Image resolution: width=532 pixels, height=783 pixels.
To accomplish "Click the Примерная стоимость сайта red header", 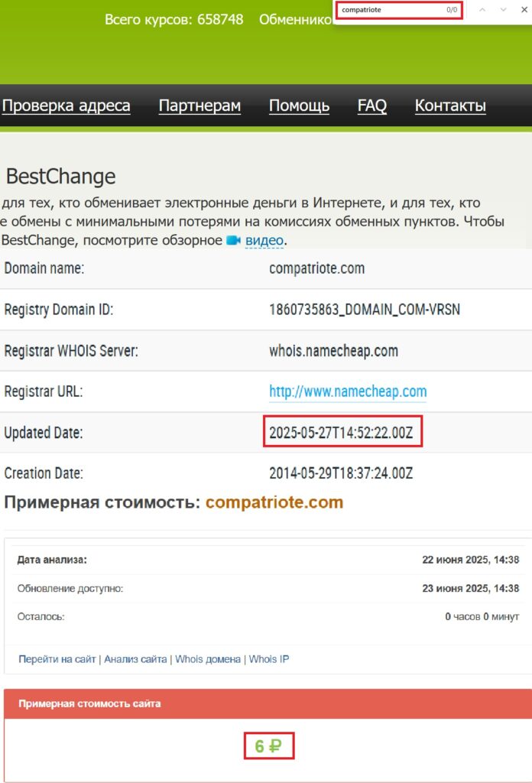I will click(90, 703).
